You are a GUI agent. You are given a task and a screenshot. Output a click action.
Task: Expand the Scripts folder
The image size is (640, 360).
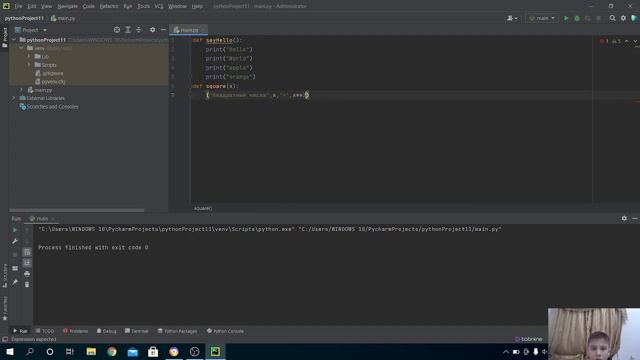point(29,65)
